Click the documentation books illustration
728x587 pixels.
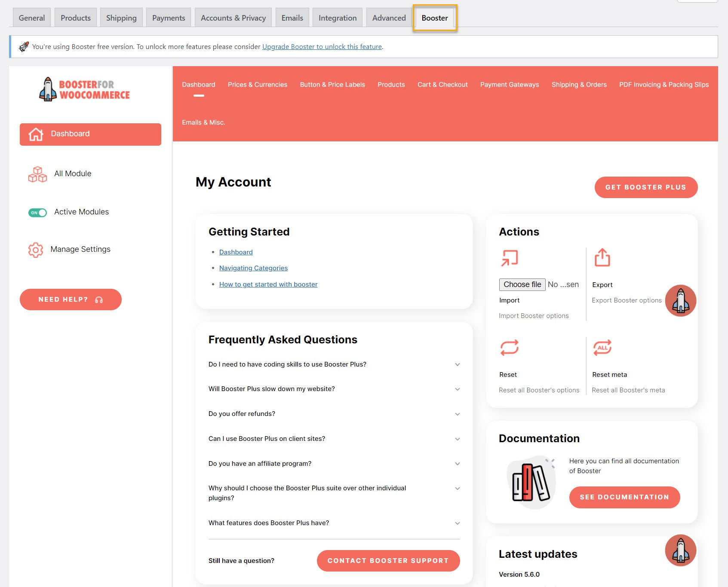click(x=531, y=482)
